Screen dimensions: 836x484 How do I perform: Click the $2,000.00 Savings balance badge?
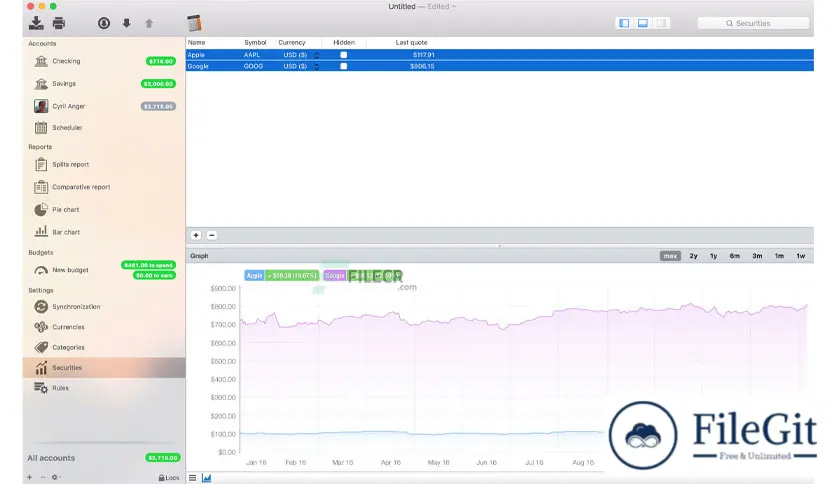pyautogui.click(x=158, y=84)
